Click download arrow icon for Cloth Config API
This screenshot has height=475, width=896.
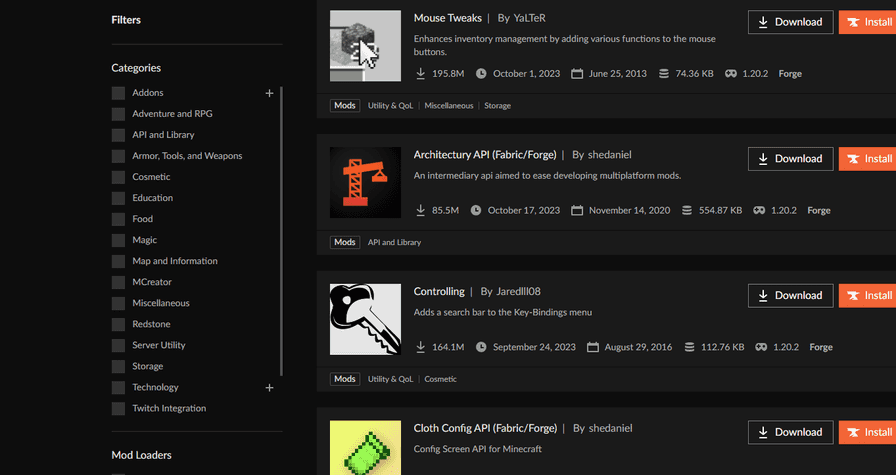(764, 433)
